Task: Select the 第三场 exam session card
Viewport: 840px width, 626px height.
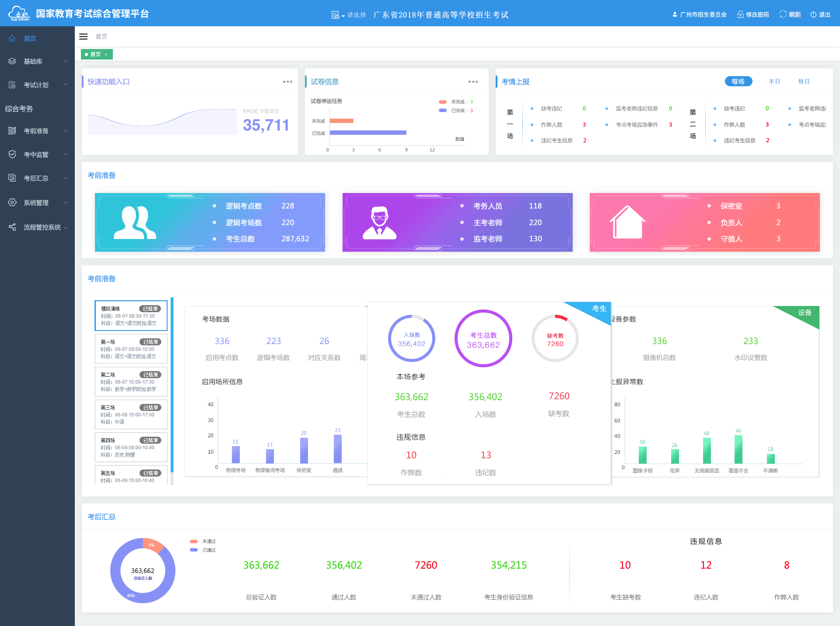Action: pyautogui.click(x=131, y=414)
